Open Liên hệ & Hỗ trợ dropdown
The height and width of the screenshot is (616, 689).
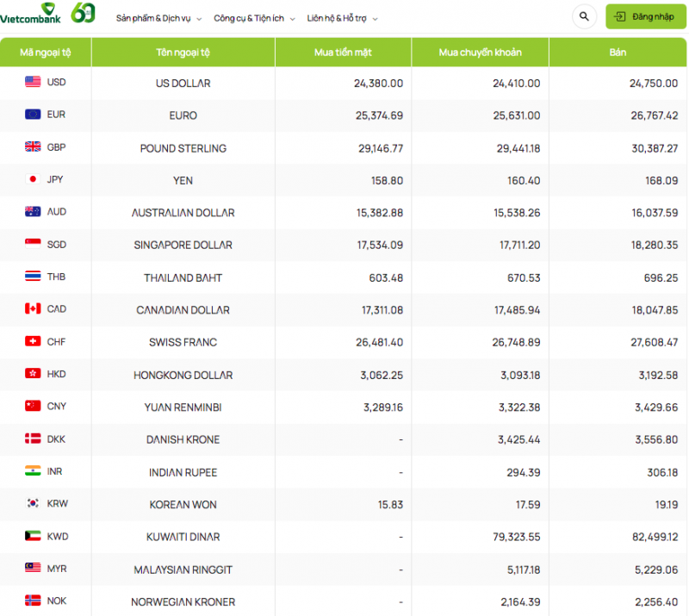coord(342,18)
